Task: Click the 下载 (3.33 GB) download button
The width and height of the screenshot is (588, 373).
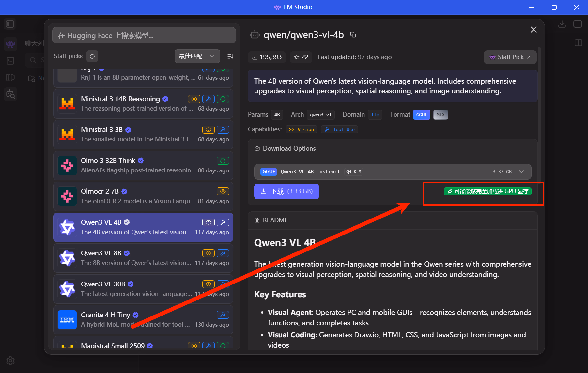Action: [286, 191]
